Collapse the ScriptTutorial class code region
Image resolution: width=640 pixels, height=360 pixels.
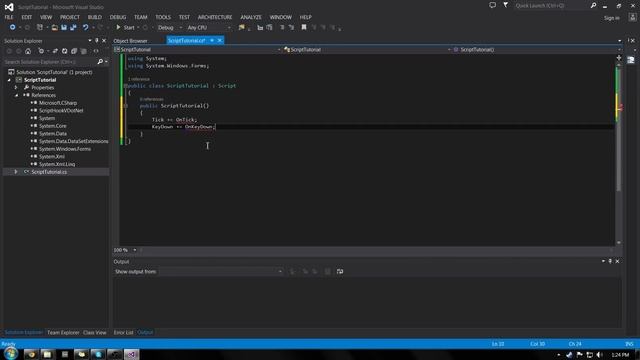126,86
